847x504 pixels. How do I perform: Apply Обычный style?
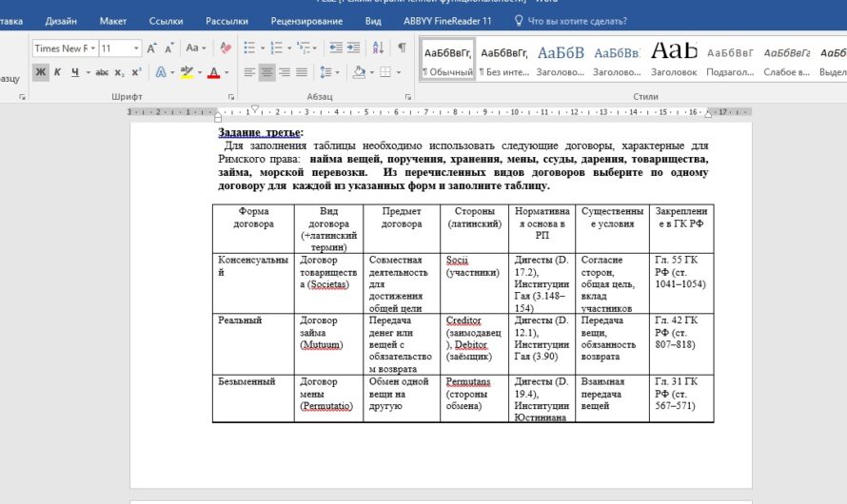click(447, 59)
